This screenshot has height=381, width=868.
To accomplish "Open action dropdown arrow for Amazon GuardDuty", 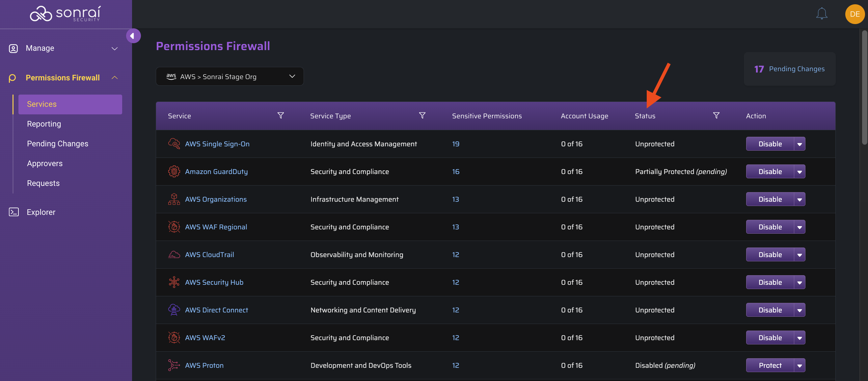I will (x=799, y=172).
